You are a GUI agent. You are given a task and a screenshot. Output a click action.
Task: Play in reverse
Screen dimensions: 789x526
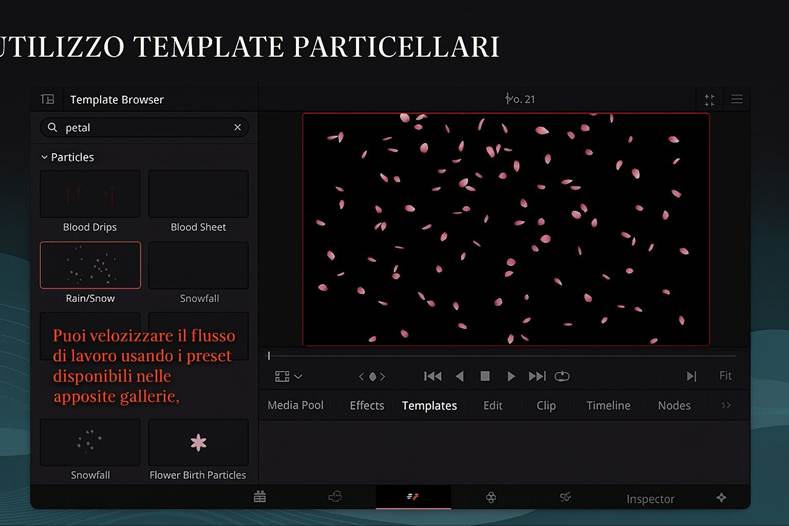point(459,376)
